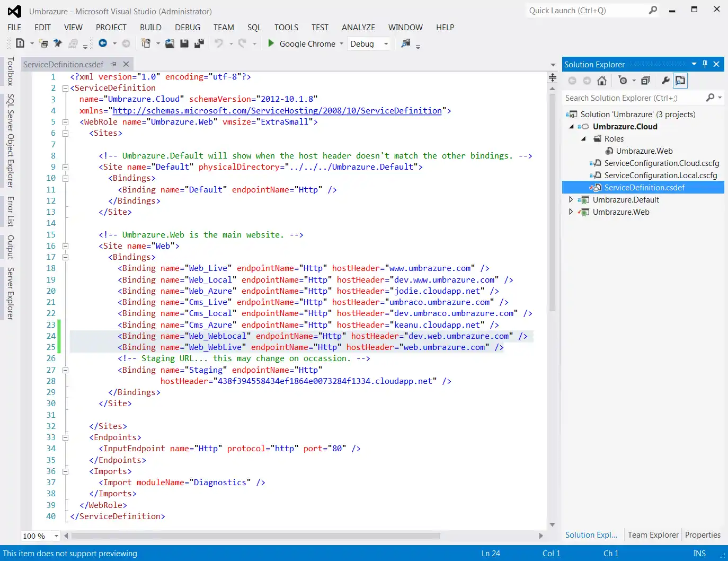This screenshot has height=561, width=728.
Task: Toggle Preview Selected Items in Solution Explorer
Action: [680, 81]
